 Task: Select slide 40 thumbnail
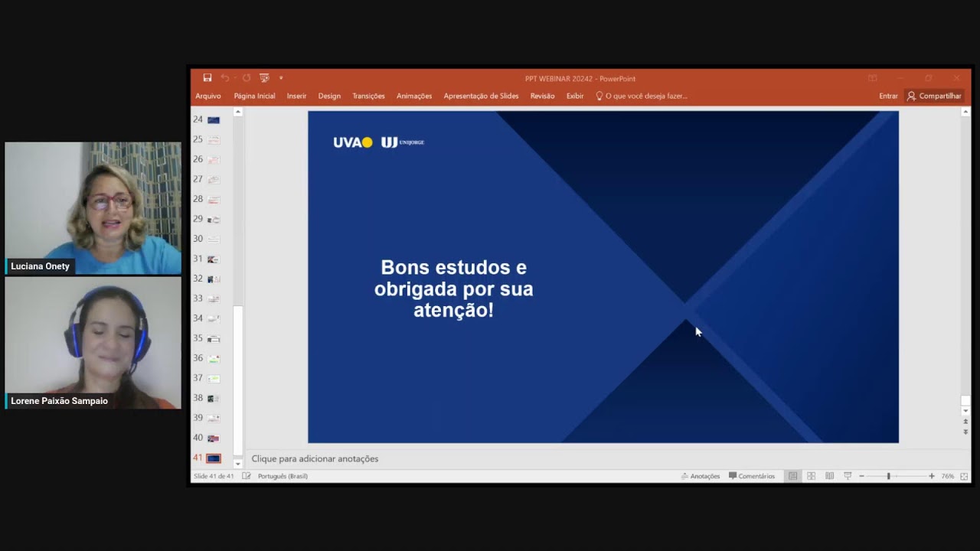pyautogui.click(x=214, y=439)
